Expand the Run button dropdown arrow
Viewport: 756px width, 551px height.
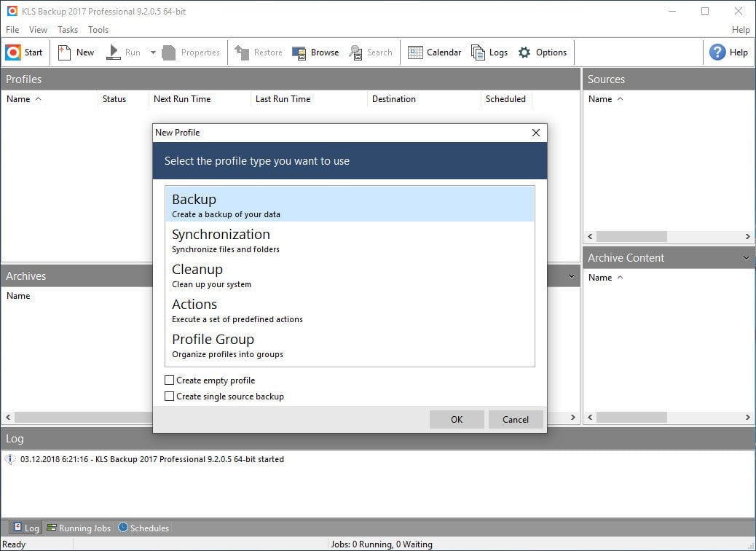point(153,52)
